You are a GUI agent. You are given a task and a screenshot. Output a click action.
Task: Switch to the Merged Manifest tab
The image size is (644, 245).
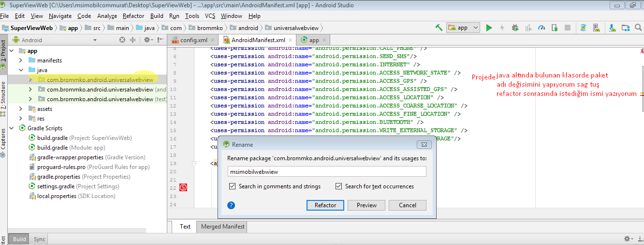pyautogui.click(x=223, y=227)
